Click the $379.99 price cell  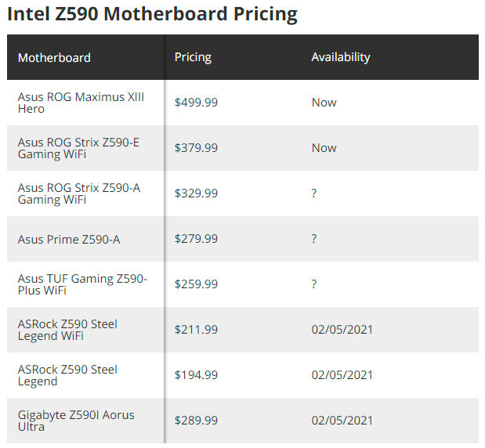(196, 148)
